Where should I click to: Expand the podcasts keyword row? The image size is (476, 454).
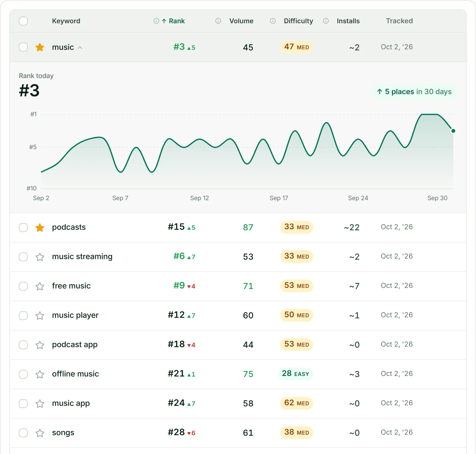238,228
